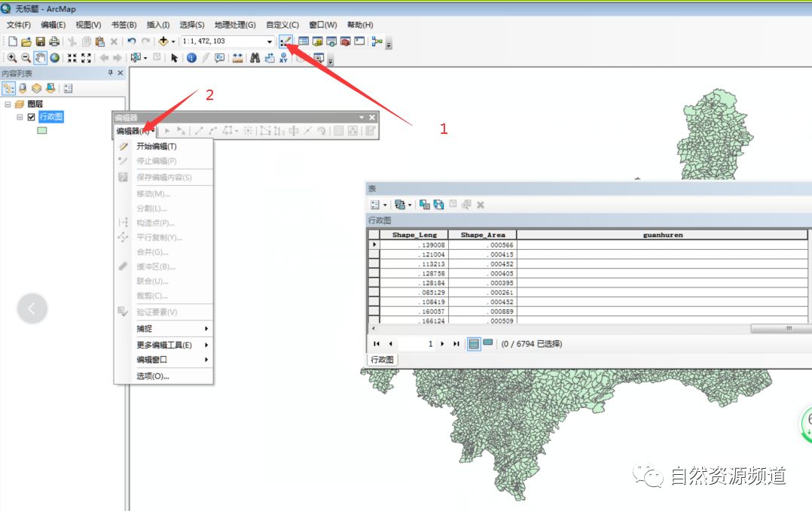Open the Go To XY tool
This screenshot has height=511, width=812.
pos(283,58)
